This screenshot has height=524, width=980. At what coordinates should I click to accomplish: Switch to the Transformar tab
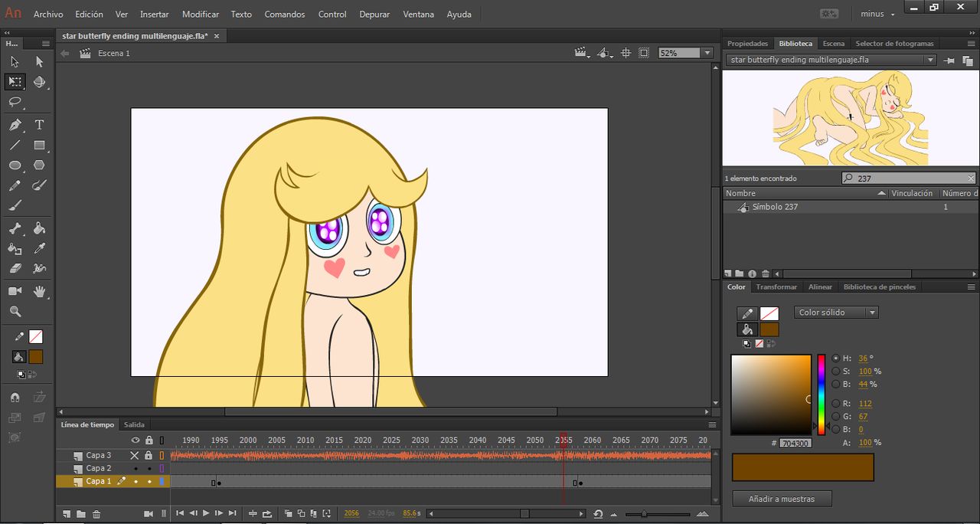click(x=776, y=287)
